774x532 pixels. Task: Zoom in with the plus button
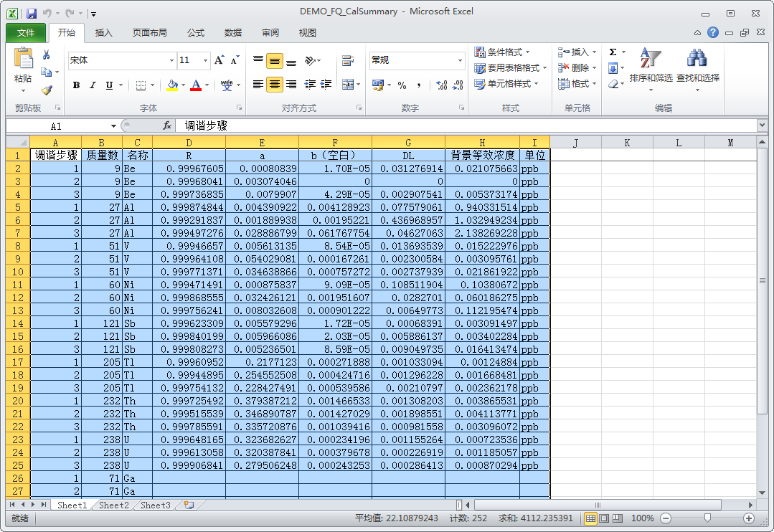[749, 518]
